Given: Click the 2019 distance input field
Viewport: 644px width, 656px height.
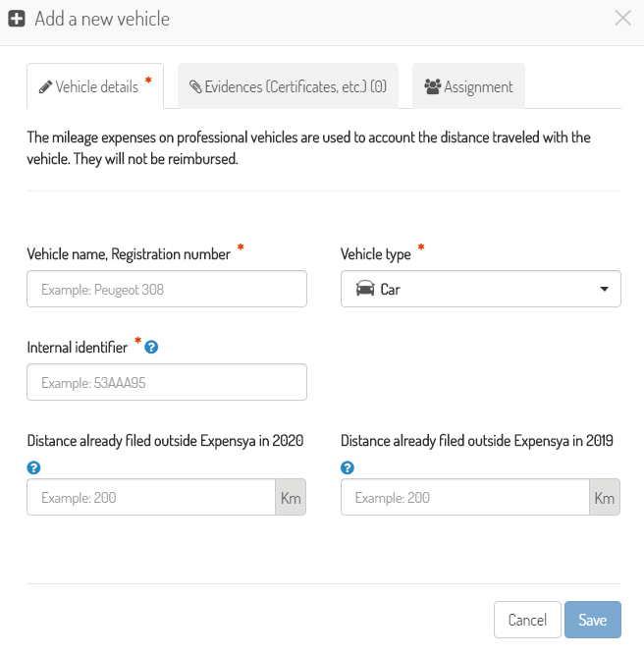Looking at the screenshot, I should (x=465, y=497).
